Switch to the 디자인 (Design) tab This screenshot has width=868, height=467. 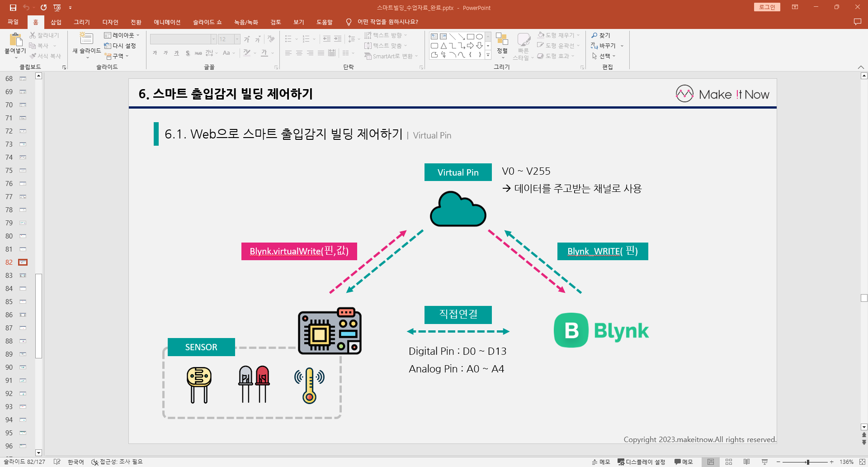[x=110, y=22]
